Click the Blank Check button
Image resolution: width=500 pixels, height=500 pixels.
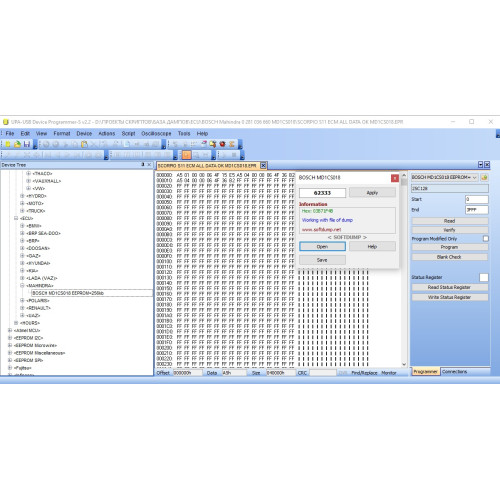point(449,257)
